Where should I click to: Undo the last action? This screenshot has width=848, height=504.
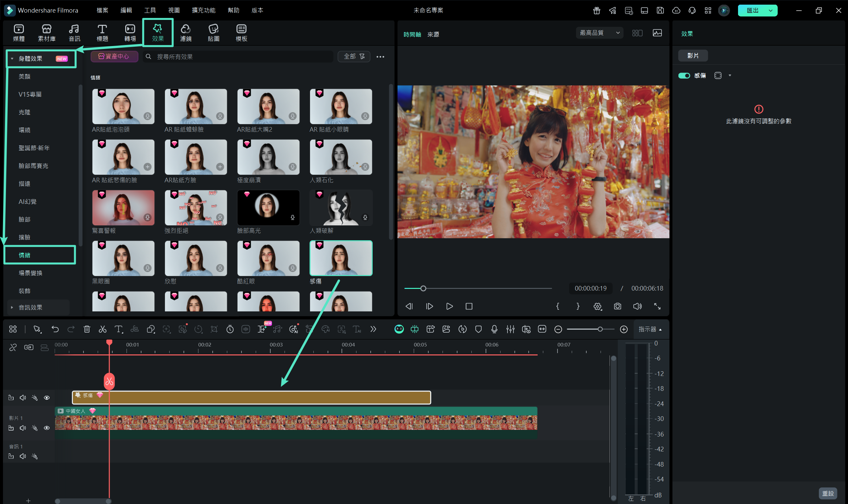55,329
